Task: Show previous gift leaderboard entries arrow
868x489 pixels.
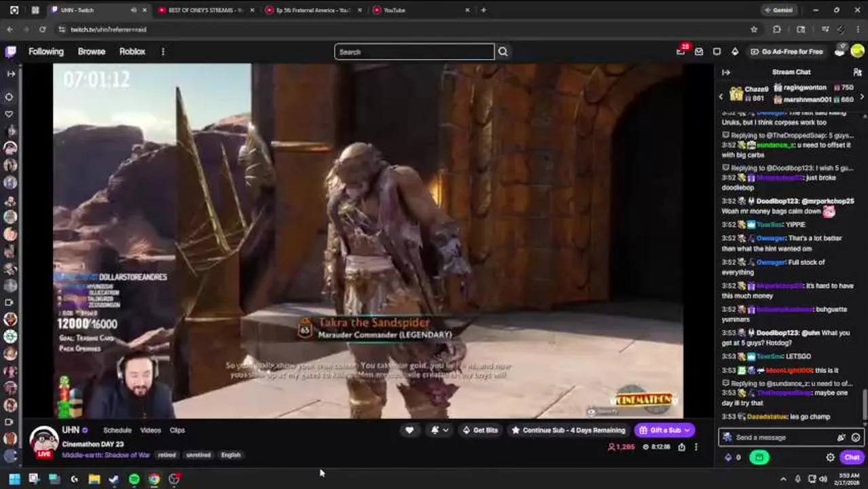Action: 721,96
